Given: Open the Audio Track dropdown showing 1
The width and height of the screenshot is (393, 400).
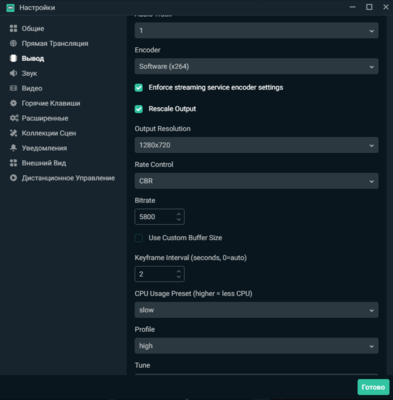Looking at the screenshot, I should (x=256, y=31).
